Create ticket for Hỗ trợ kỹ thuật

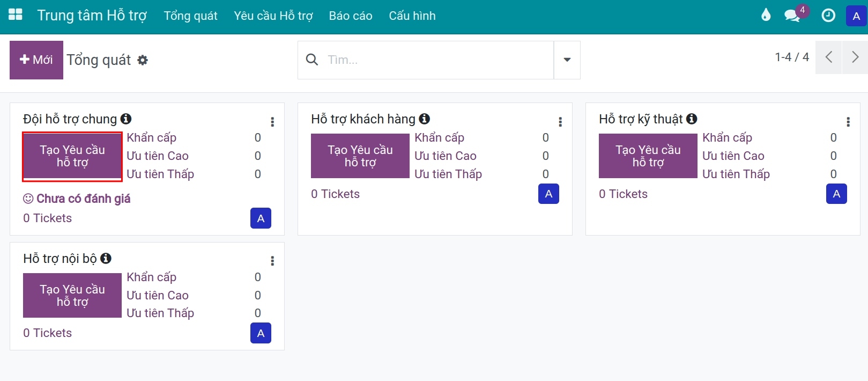[648, 156]
